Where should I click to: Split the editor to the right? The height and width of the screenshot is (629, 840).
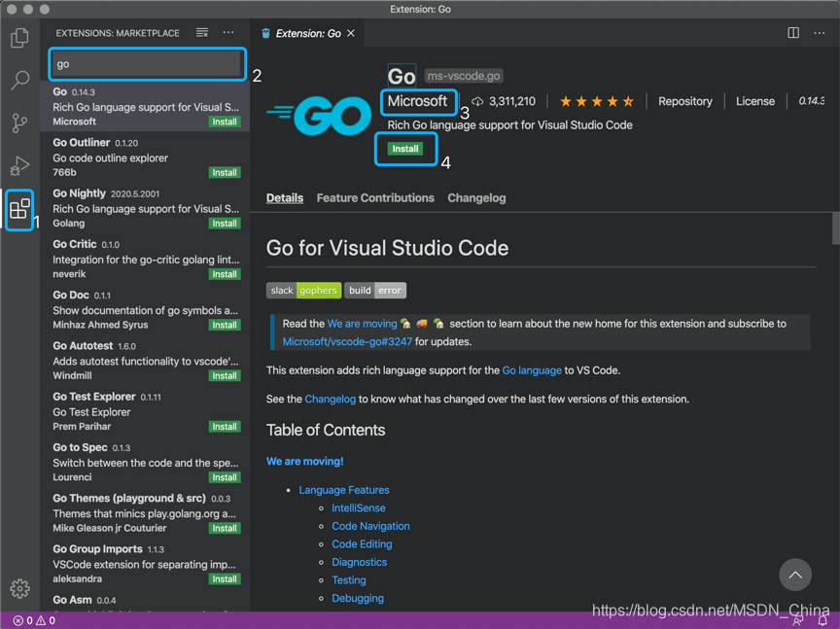click(x=793, y=33)
